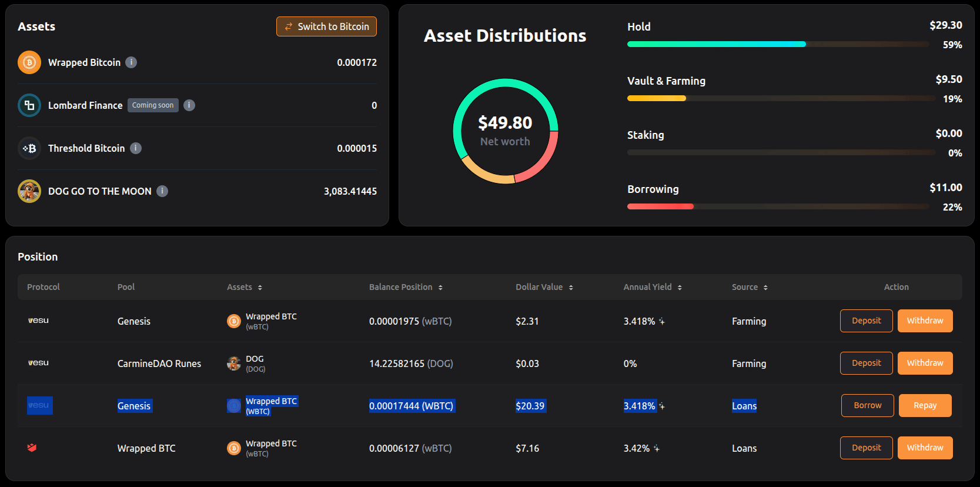Screen dimensions: 980x487
Task: Click Repay on the Genesis Loans row
Action: click(x=925, y=405)
